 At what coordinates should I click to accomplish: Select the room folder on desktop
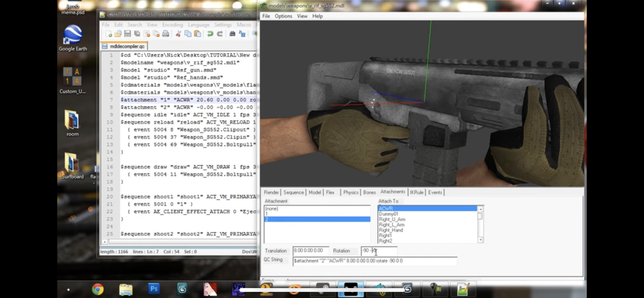coord(72,123)
